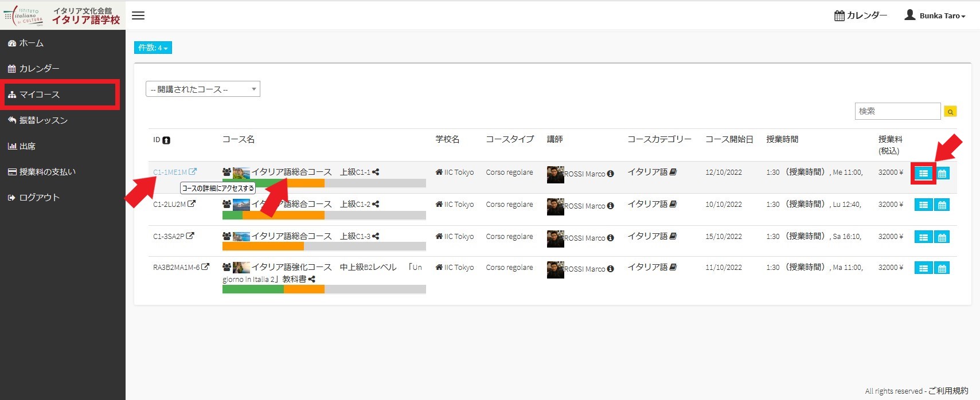Image resolution: width=980 pixels, height=400 pixels.
Task: Click share icon beside 上級C1-1 course
Action: tap(376, 172)
